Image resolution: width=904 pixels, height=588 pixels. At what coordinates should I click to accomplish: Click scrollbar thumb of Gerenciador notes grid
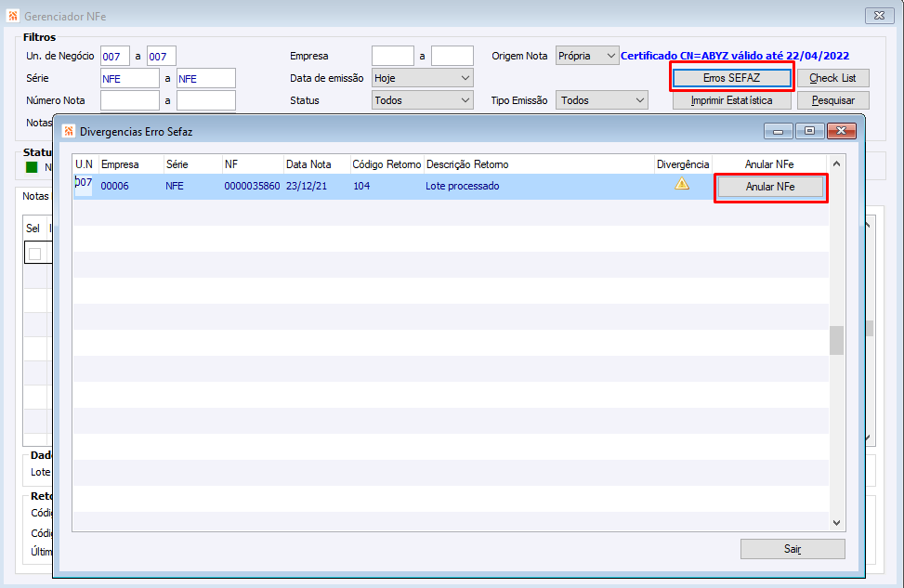[869, 329]
